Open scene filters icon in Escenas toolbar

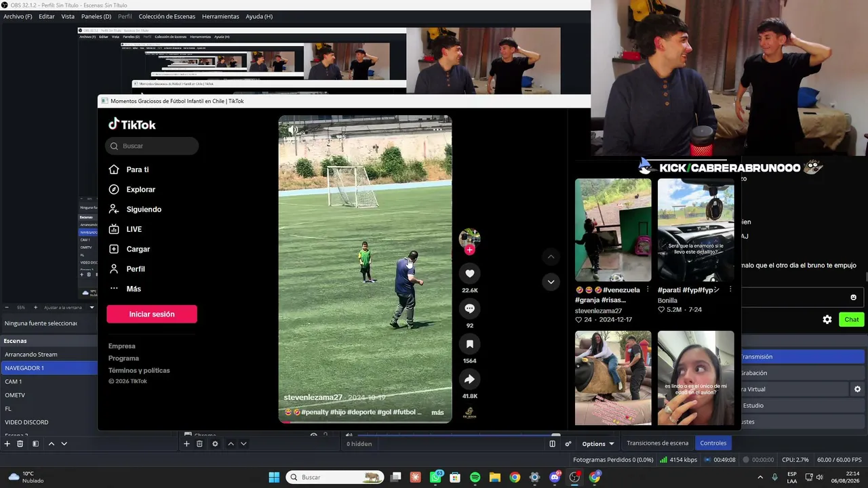tap(35, 444)
